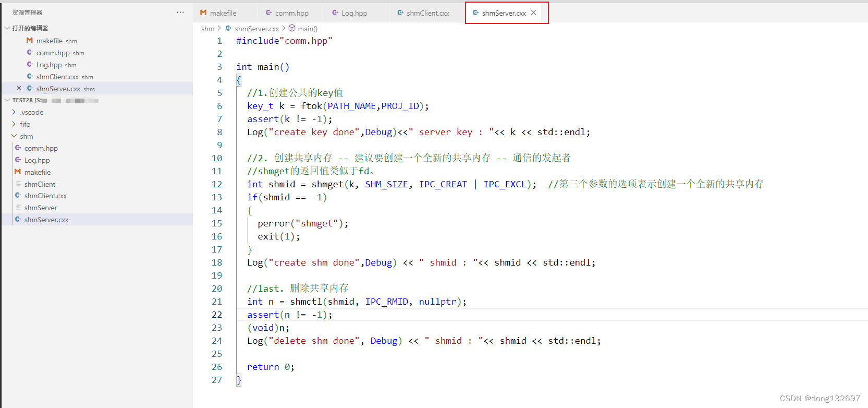The width and height of the screenshot is (868, 408).
Task: Click the shmServer.cxx breadcrumb segment
Action: pos(256,29)
